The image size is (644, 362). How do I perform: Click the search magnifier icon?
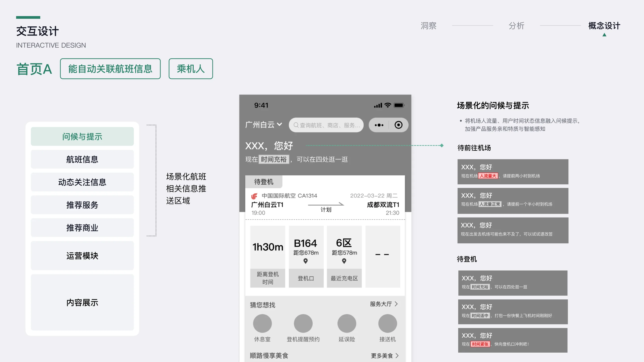point(296,125)
